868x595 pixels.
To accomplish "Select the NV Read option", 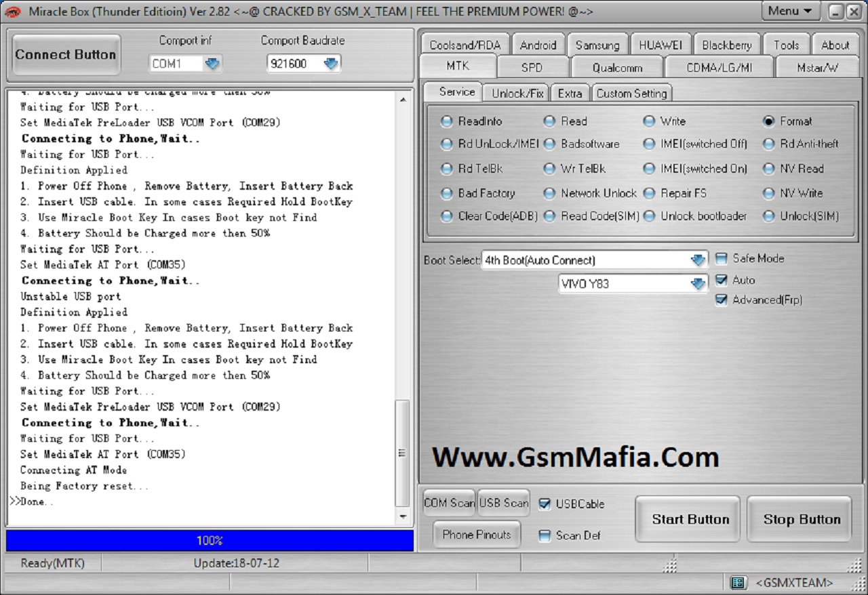I will click(x=793, y=169).
